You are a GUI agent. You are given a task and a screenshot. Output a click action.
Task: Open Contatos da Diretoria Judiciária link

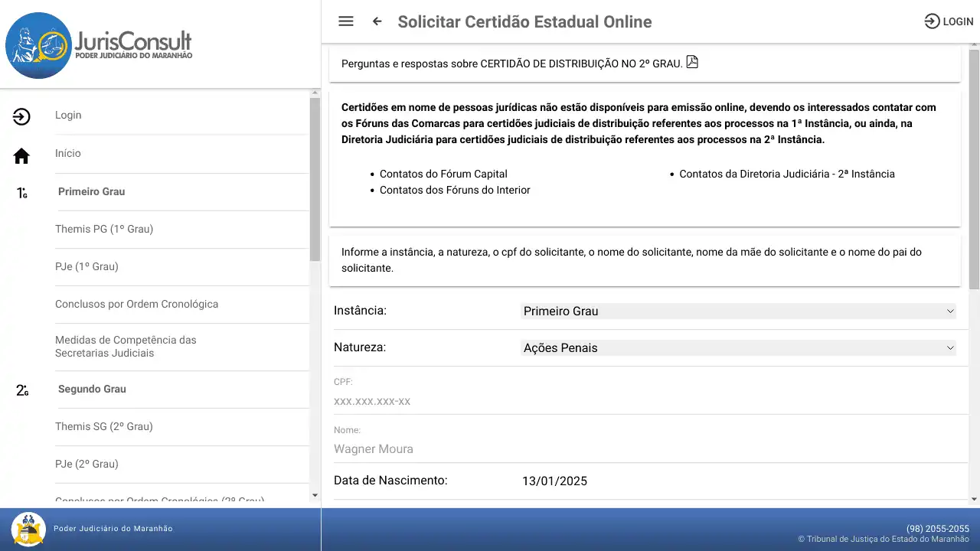pyautogui.click(x=787, y=174)
